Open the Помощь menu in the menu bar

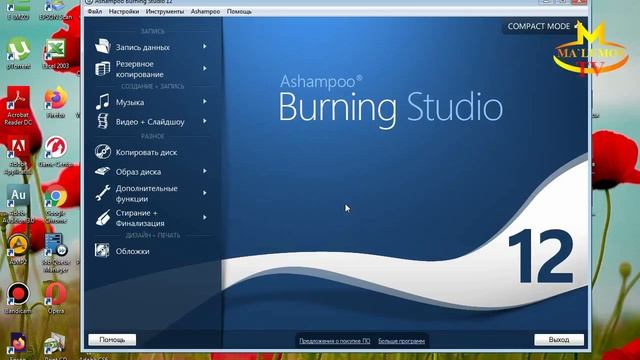pos(239,11)
